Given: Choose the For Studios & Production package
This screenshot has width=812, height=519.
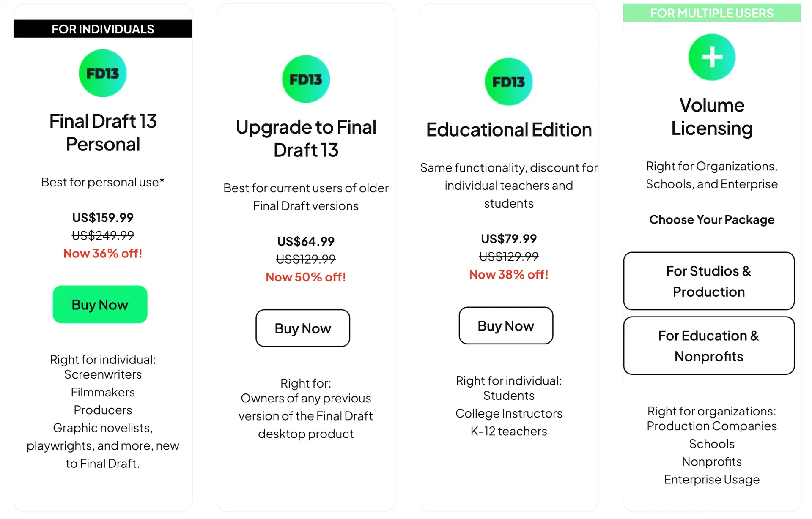Looking at the screenshot, I should 709,281.
